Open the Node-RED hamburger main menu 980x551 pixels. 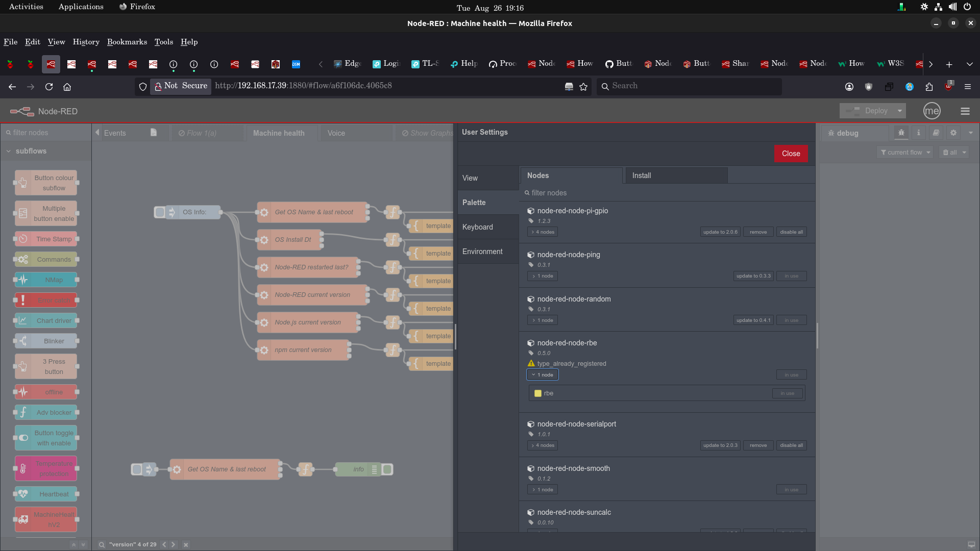[965, 111]
